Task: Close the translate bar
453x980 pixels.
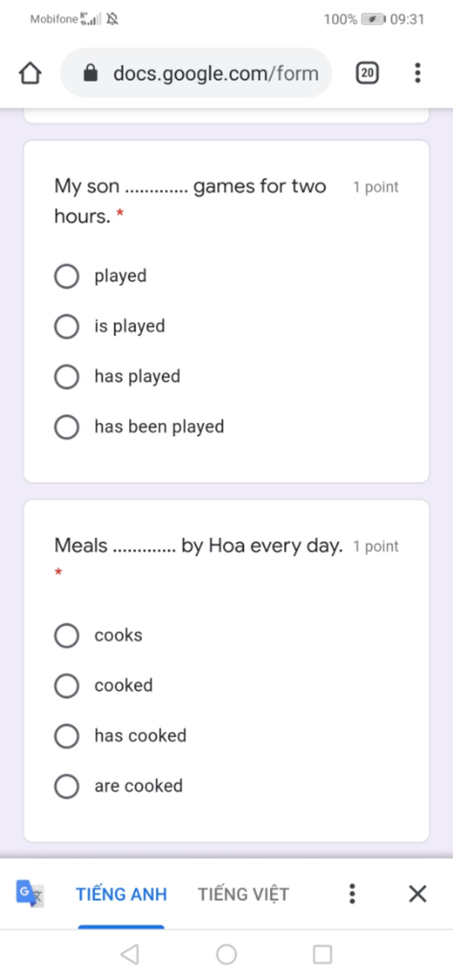Action: pyautogui.click(x=417, y=894)
